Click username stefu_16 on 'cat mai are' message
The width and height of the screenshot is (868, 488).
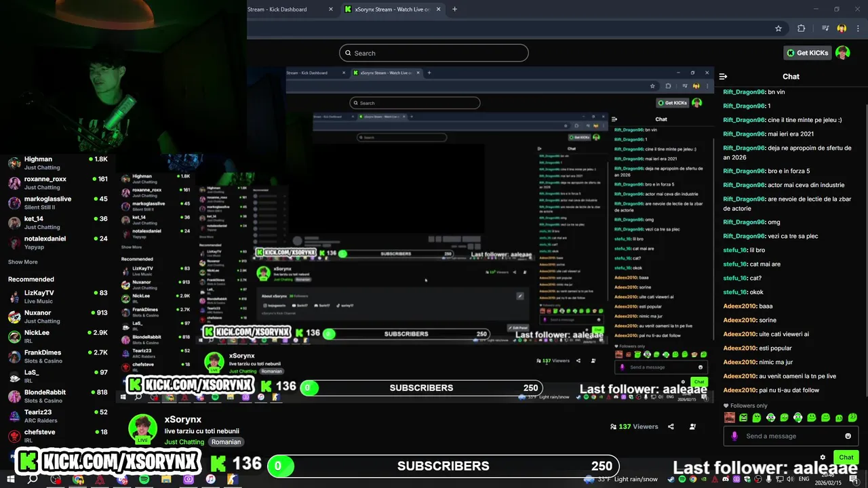pyautogui.click(x=734, y=264)
